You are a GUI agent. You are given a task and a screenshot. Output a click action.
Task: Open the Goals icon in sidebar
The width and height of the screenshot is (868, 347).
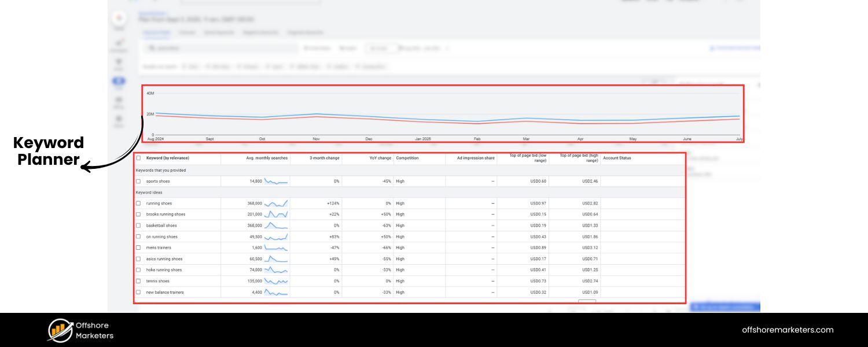[x=119, y=61]
